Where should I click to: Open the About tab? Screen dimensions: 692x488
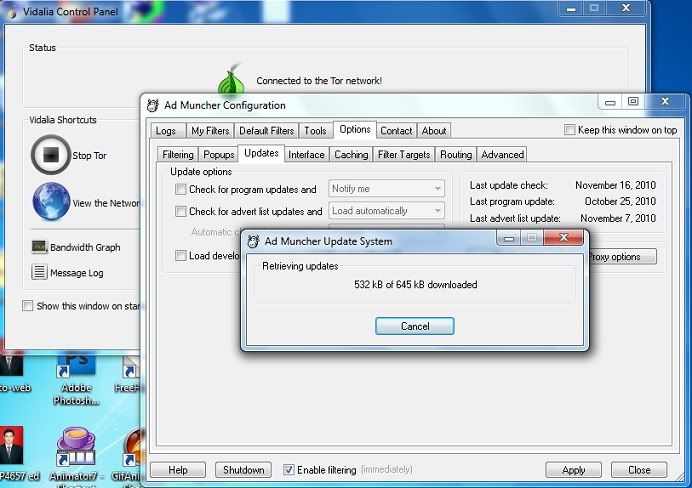click(434, 131)
